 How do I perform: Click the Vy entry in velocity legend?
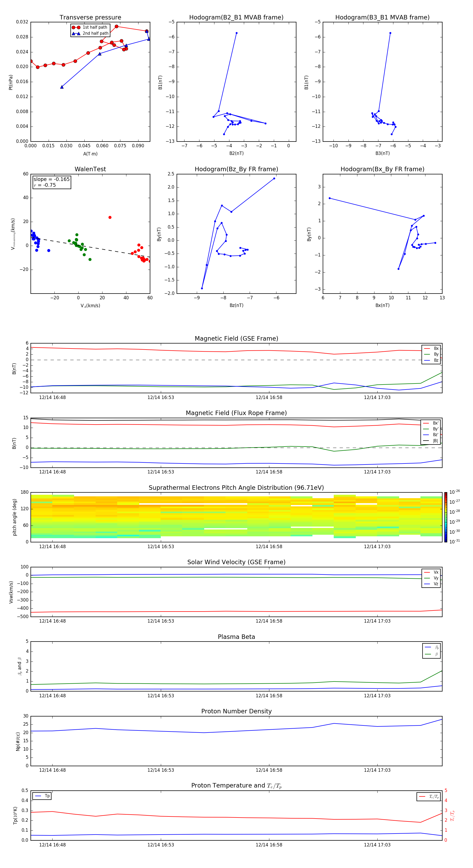(x=431, y=578)
